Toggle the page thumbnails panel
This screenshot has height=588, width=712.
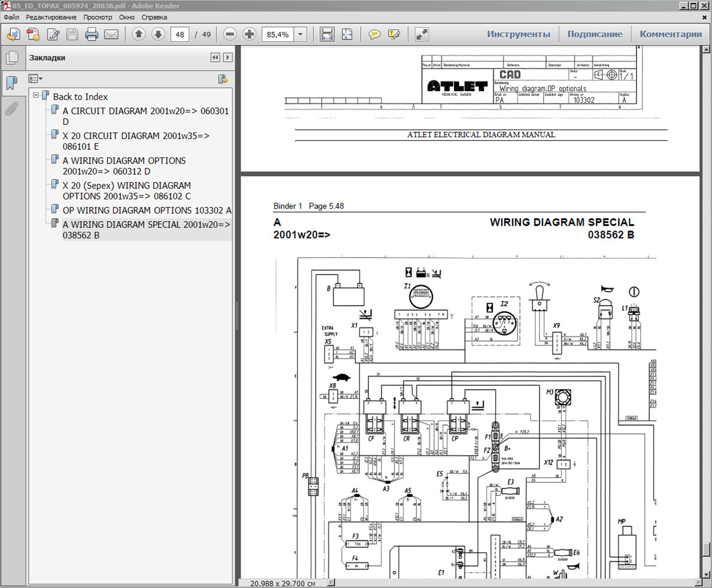[12, 57]
